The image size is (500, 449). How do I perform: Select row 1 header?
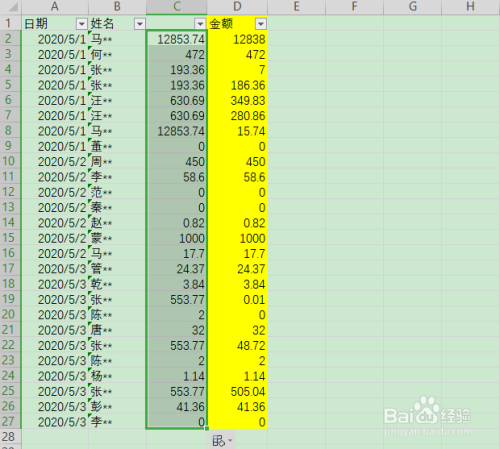pos(10,23)
